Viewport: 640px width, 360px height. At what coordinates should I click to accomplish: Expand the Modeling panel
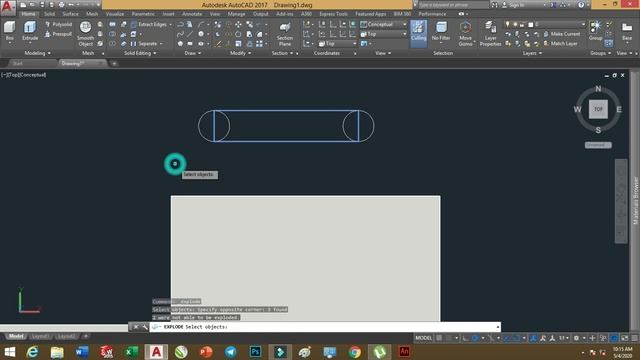(x=38, y=53)
